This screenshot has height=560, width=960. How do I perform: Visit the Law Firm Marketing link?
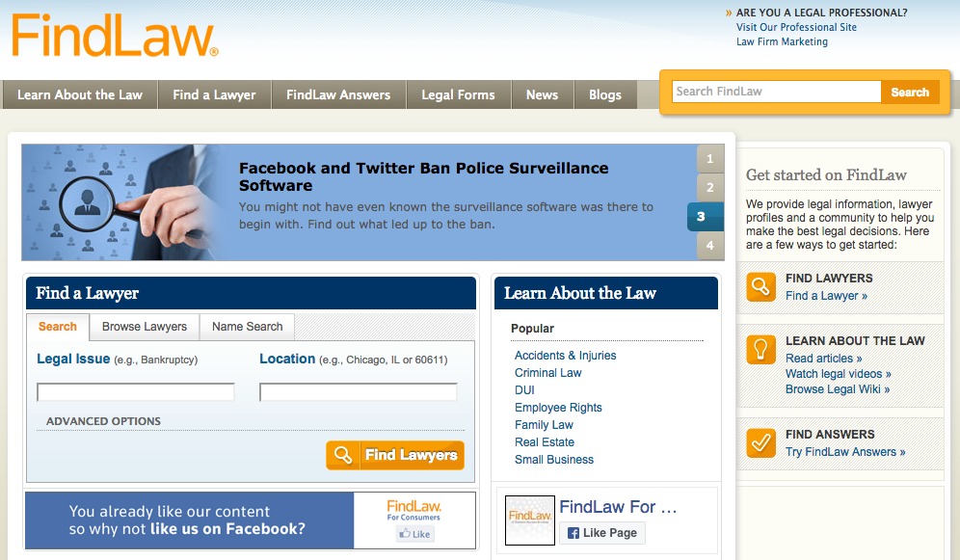pos(781,41)
